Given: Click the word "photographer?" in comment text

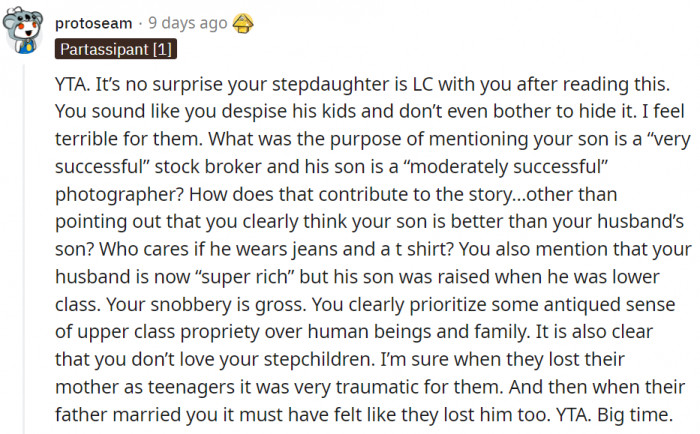Looking at the screenshot, I should click(x=119, y=195).
